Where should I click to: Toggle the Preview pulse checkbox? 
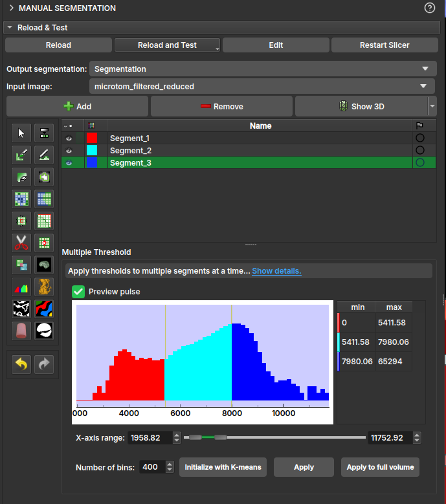(78, 292)
